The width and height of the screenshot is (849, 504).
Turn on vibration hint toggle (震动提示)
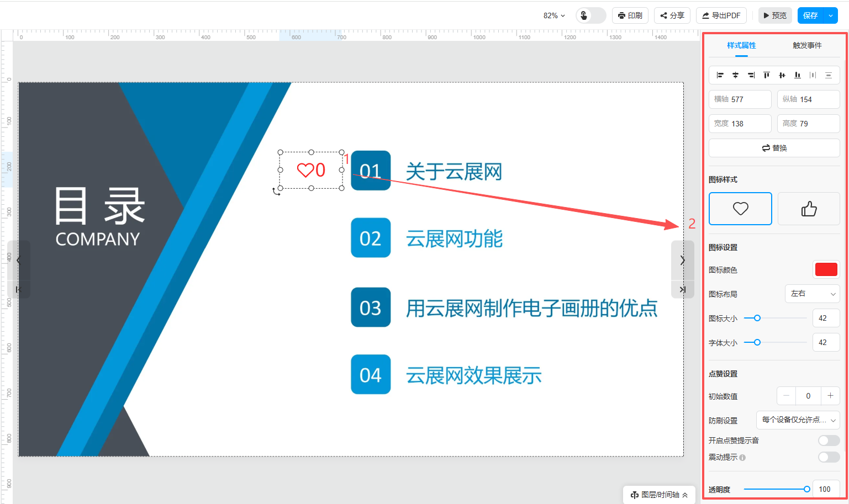pos(829,457)
